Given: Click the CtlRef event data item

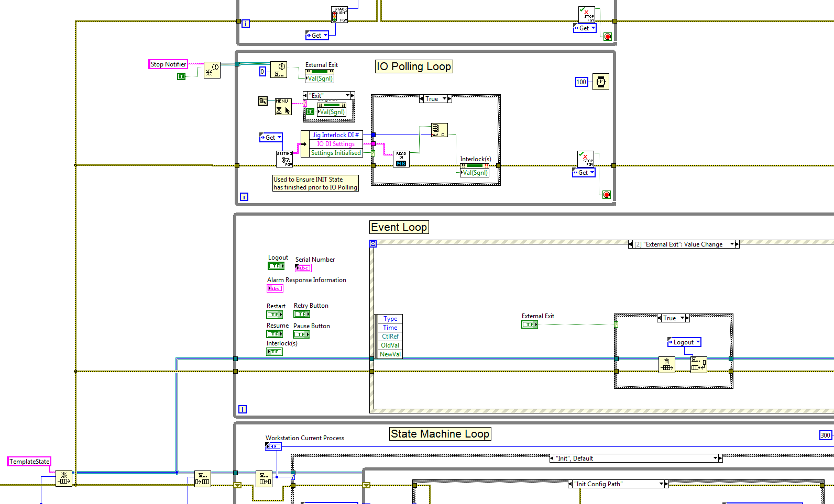Looking at the screenshot, I should (390, 337).
